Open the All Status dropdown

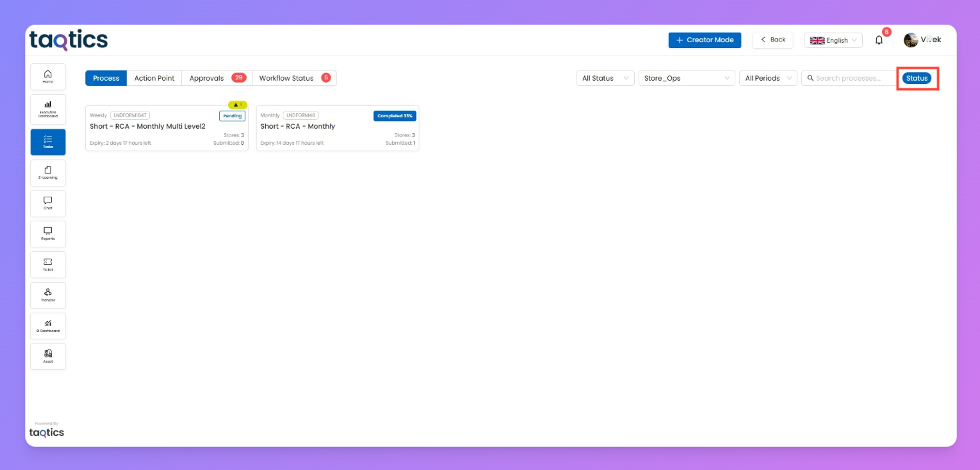click(x=605, y=78)
